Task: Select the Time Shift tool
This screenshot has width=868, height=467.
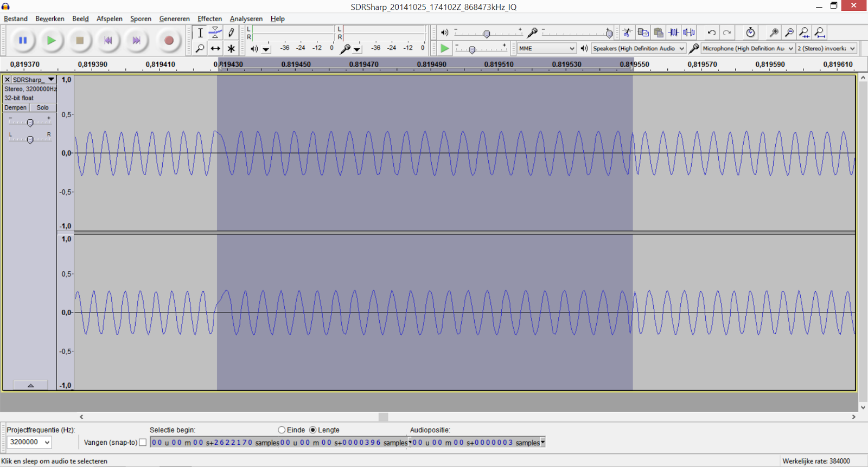Action: pyautogui.click(x=215, y=48)
